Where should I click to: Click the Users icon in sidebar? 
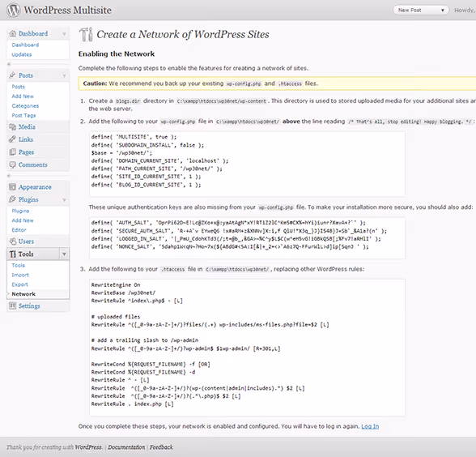12,241
